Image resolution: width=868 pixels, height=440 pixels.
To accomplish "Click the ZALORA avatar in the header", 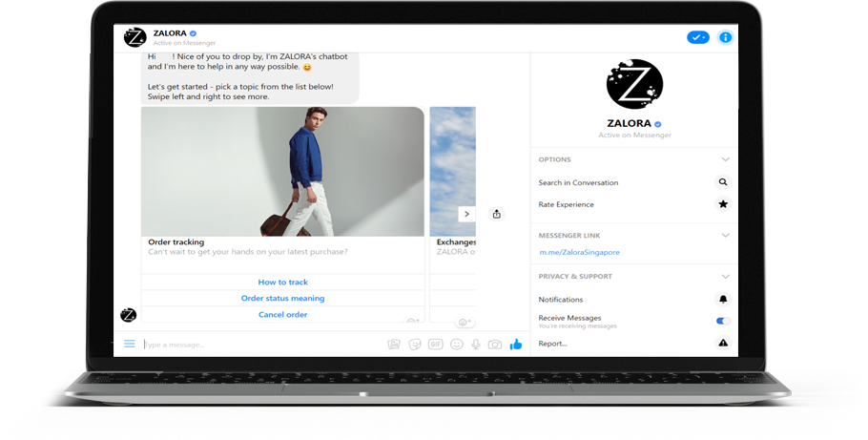I will [x=135, y=37].
